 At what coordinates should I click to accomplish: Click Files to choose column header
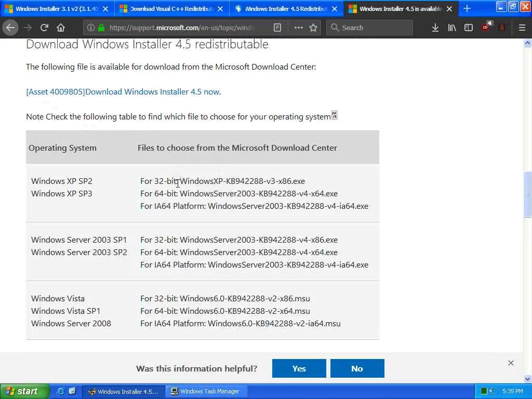tap(237, 148)
